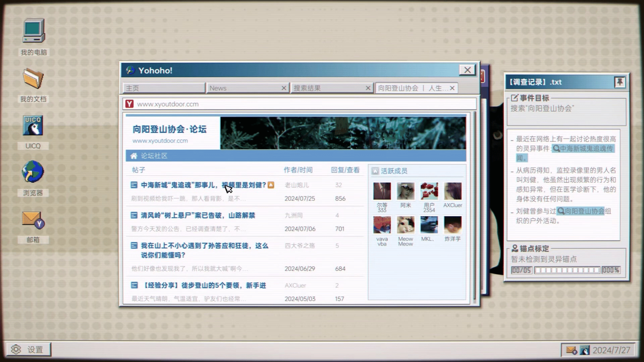The width and height of the screenshot is (644, 362).
Task: Click the Meow Meow member avatar
Action: (406, 225)
